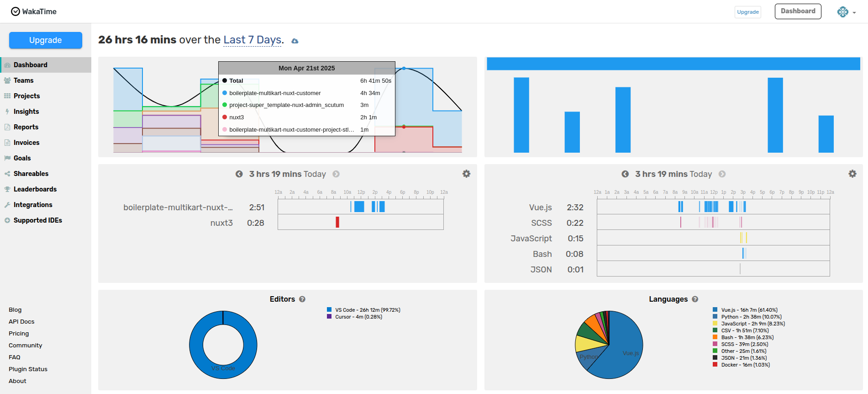Go to previous day in projects panel
The width and height of the screenshot is (868, 394).
pyautogui.click(x=239, y=174)
